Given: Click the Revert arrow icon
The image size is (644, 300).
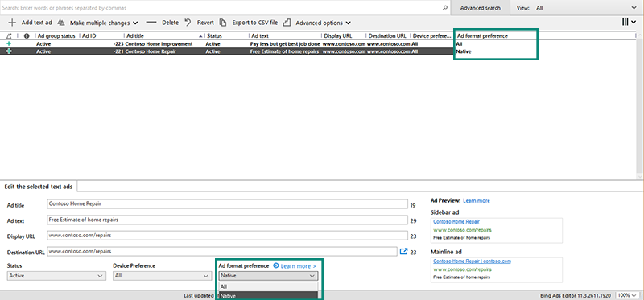Looking at the screenshot, I should (x=188, y=23).
